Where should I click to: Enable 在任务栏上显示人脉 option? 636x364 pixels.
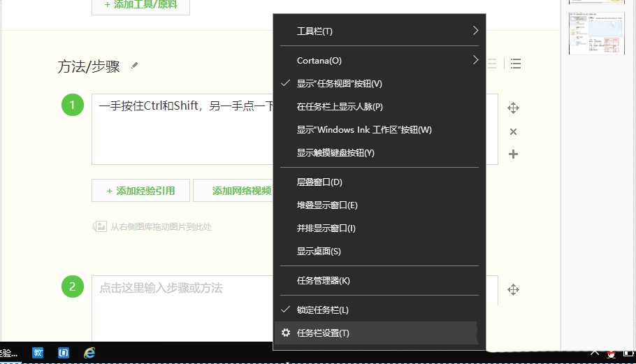[x=340, y=106]
